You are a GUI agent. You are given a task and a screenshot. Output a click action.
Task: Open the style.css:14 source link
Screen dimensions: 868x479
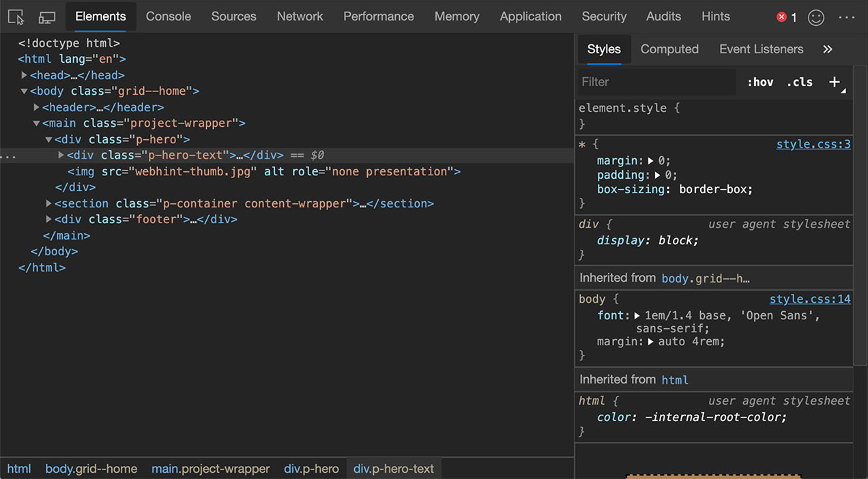click(x=810, y=300)
